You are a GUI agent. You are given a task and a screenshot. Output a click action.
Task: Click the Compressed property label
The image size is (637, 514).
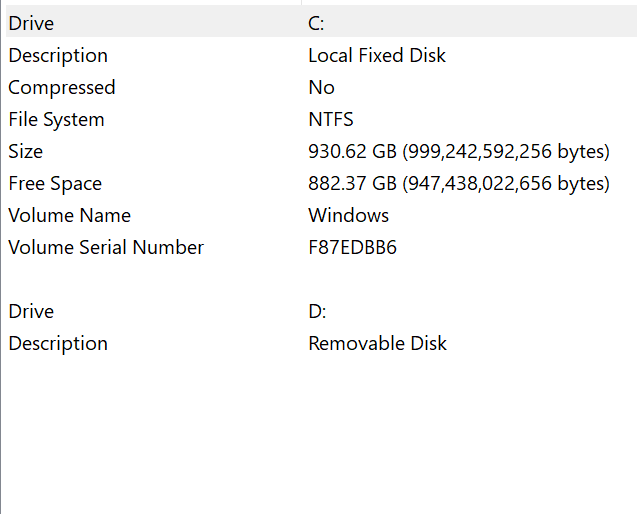pos(62,87)
